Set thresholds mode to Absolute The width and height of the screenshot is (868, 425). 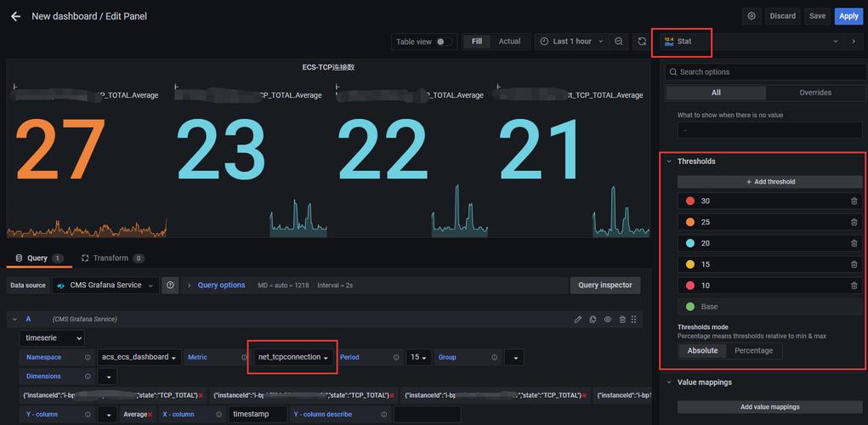coord(702,351)
